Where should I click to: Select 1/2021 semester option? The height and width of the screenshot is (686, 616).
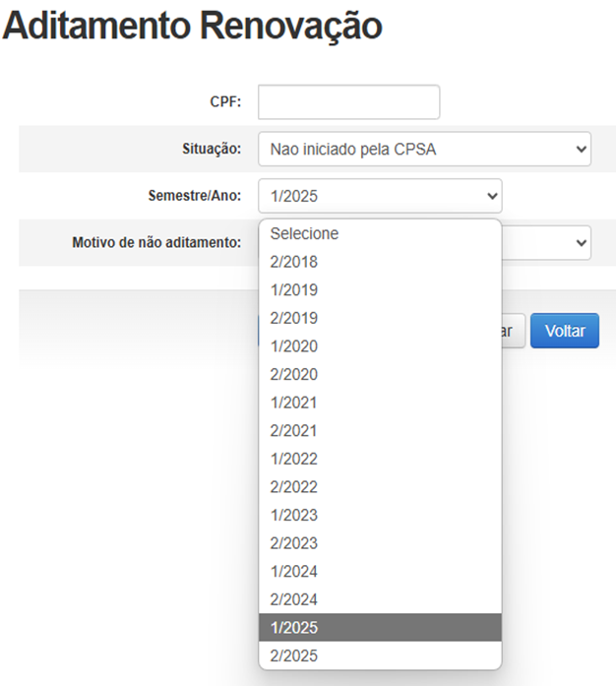tap(379, 403)
